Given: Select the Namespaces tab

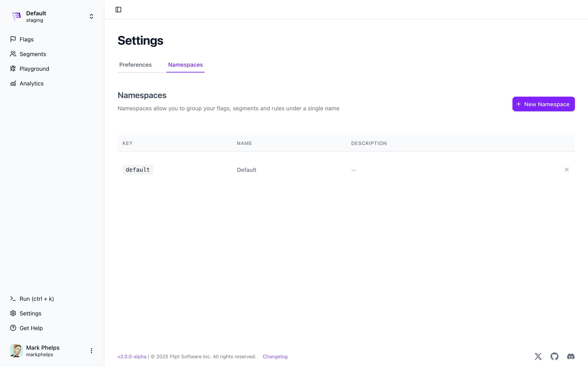Looking at the screenshot, I should click(185, 65).
